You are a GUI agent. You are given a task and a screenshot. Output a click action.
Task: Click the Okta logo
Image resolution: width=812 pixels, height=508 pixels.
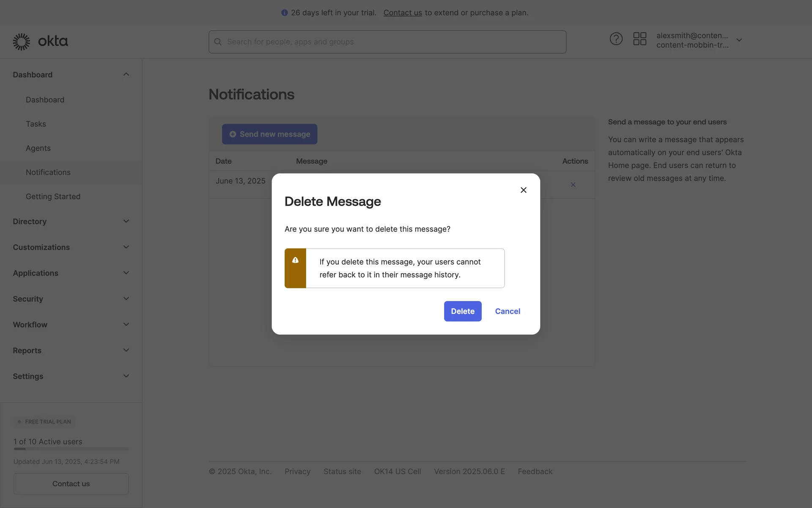click(40, 41)
